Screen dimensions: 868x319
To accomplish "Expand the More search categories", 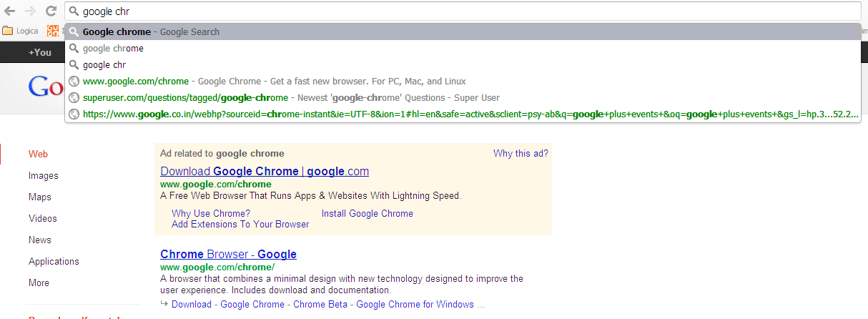I will tap(39, 283).
